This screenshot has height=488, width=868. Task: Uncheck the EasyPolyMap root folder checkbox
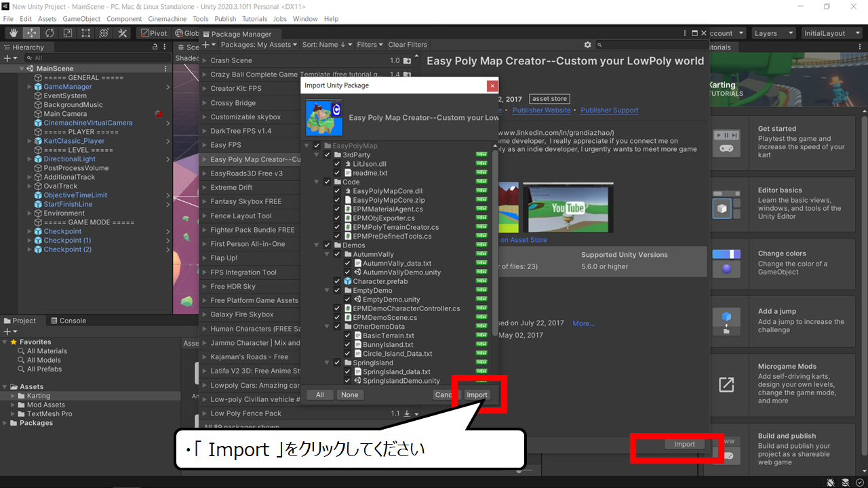[317, 146]
